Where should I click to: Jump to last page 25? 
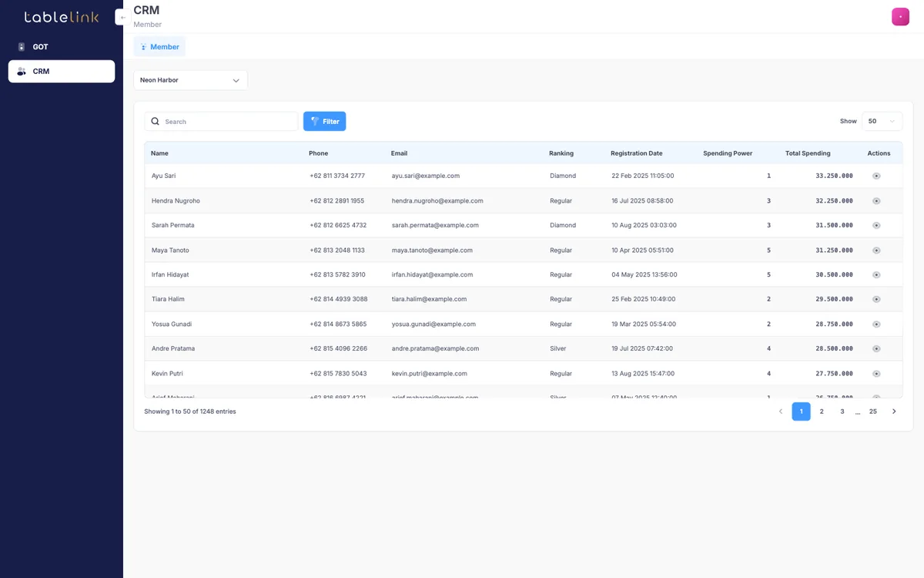873,412
